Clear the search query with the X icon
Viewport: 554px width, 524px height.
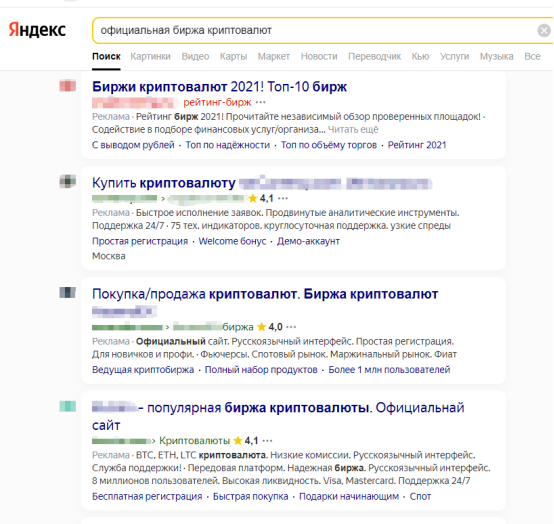(544, 30)
